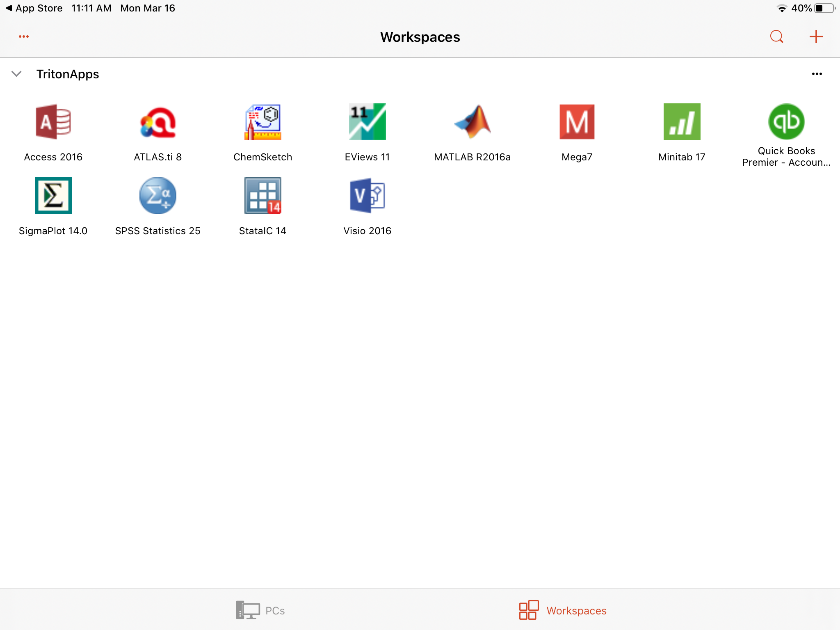Launch SigmaPlot 14.0
The image size is (840, 630).
[53, 196]
